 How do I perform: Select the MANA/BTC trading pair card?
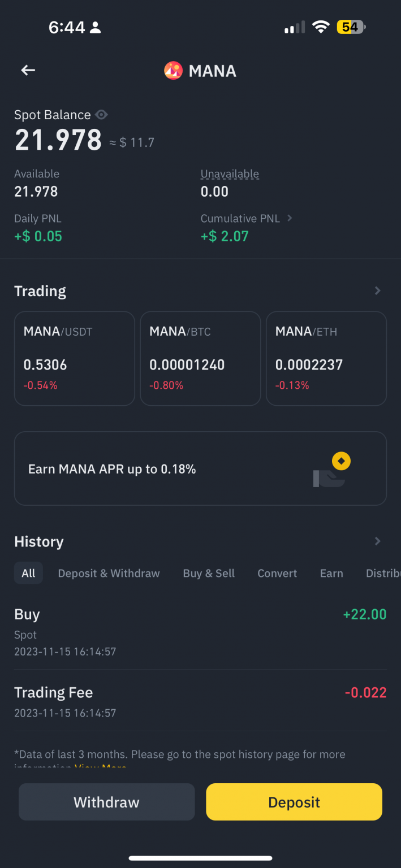point(200,358)
